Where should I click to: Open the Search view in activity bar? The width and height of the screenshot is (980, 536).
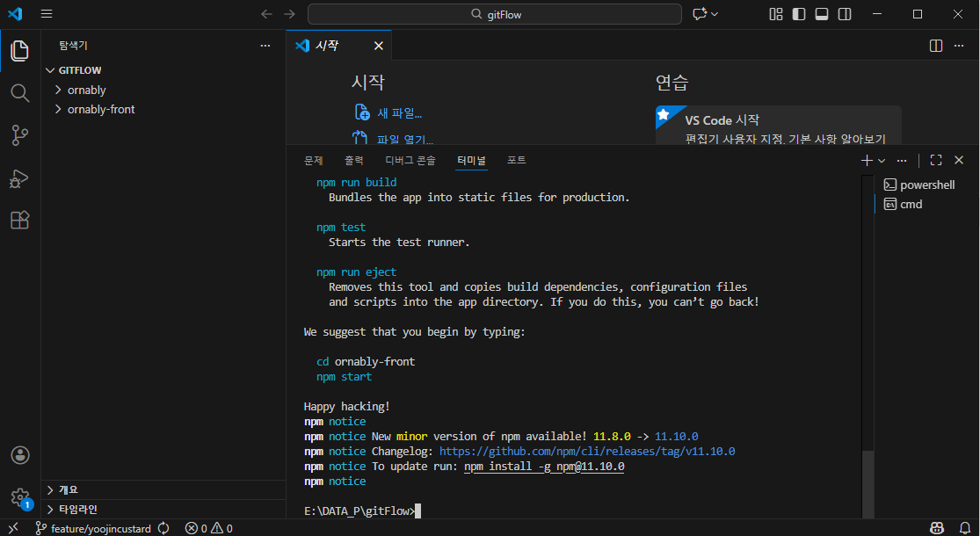click(19, 93)
